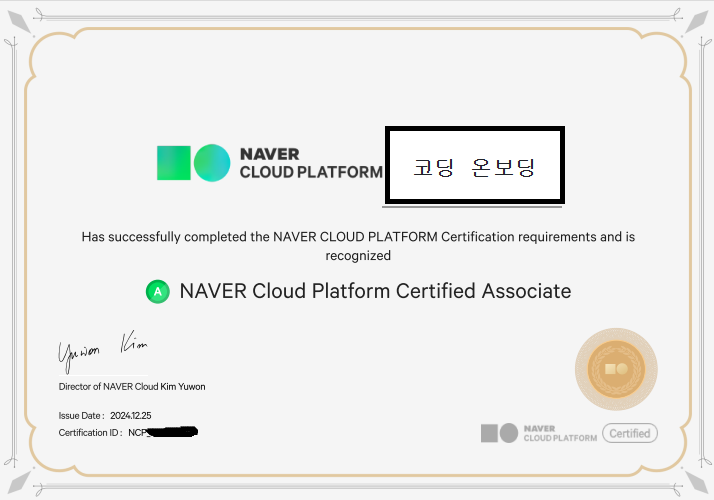This screenshot has width=714, height=500.
Task: Click 'Director of NAVER Cloud Kim Yuwon' text
Action: click(x=132, y=387)
